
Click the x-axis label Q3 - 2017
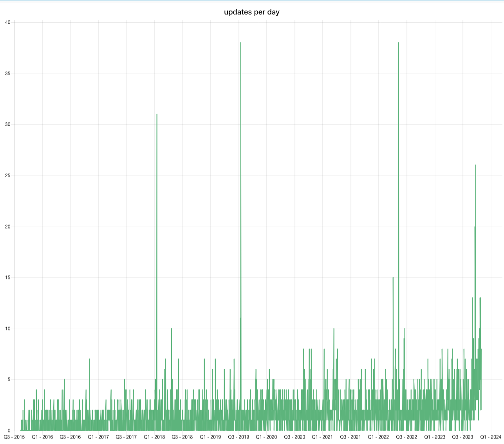pos(126,437)
